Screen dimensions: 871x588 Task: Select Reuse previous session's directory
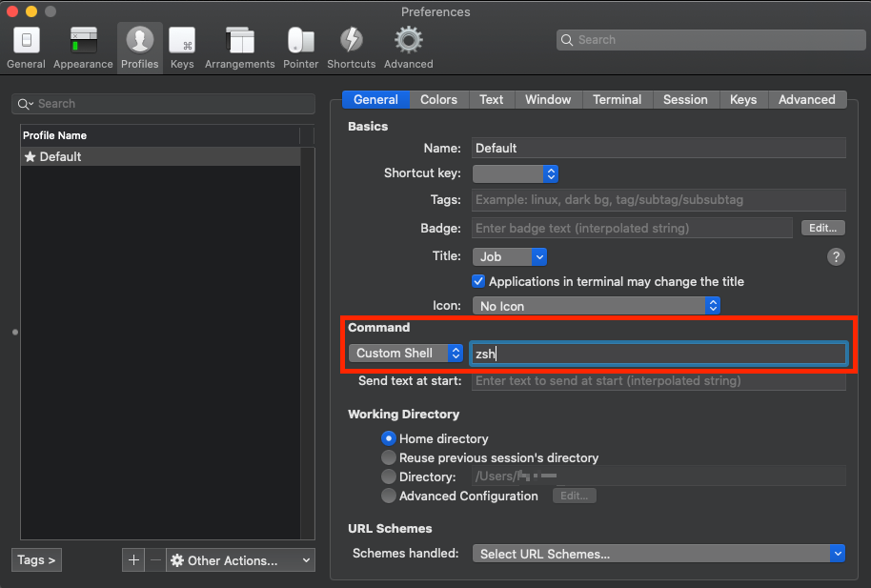tap(389, 456)
